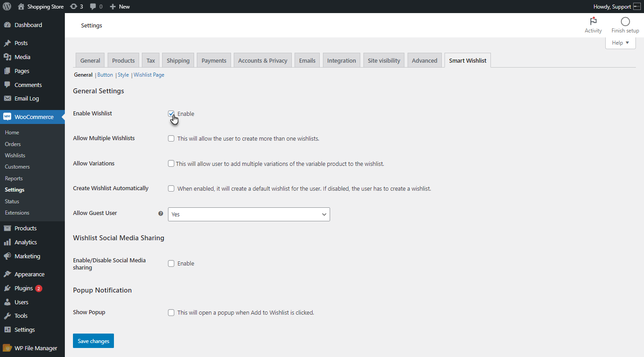
Task: Select the General tab
Action: coord(90,60)
